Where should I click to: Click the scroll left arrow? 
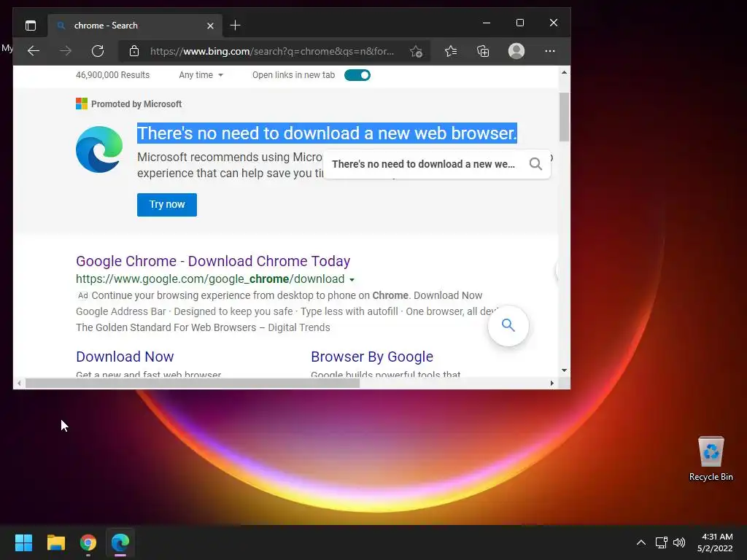pyautogui.click(x=19, y=384)
